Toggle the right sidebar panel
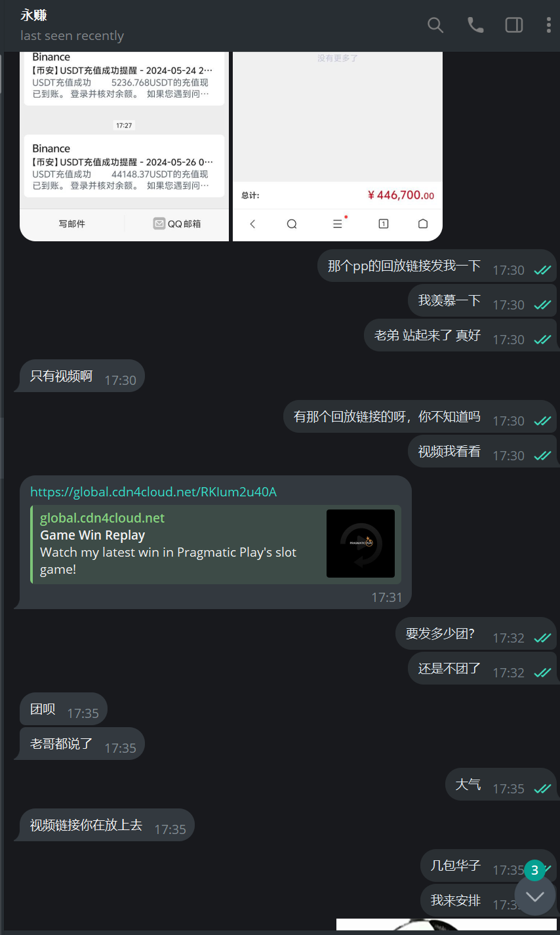Screen dimensions: 560x935 click(514, 26)
